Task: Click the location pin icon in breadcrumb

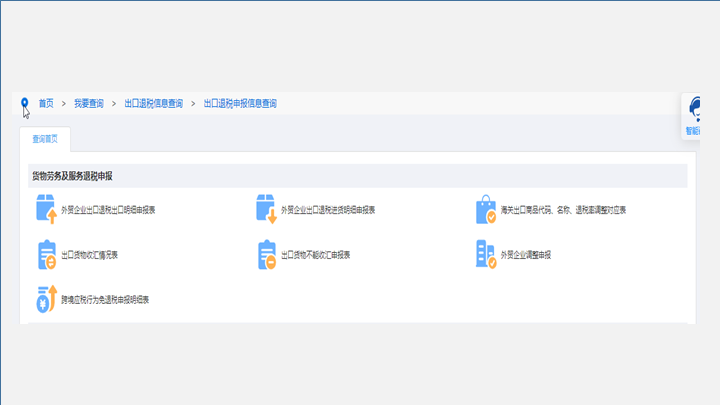Action: (x=25, y=102)
